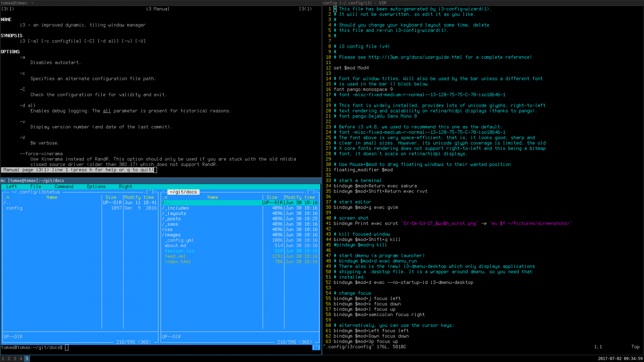Click the .n sort indicator in the ~/git/docs panel
Image resolution: width=644 pixels, height=362 pixels.
pyautogui.click(x=165, y=197)
